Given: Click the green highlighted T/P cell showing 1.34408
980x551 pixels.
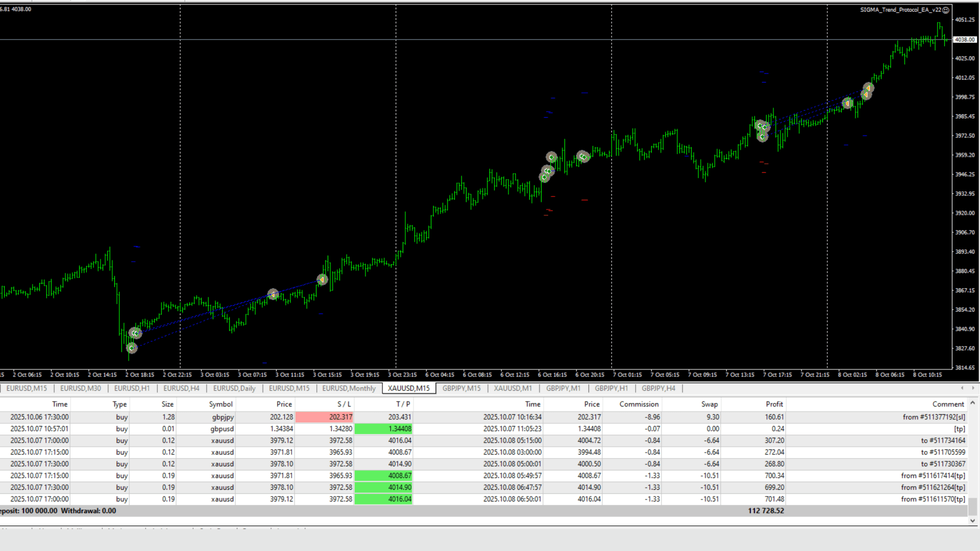Looking at the screenshot, I should coord(383,429).
